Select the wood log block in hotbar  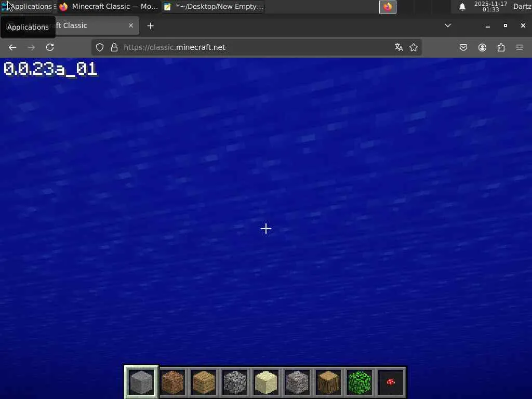pyautogui.click(x=328, y=382)
